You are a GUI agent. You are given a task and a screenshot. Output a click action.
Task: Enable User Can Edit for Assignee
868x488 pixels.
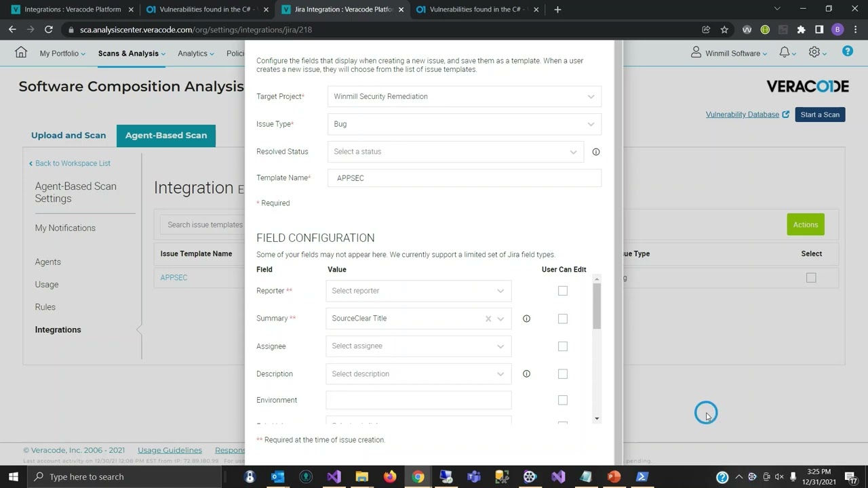(x=563, y=346)
